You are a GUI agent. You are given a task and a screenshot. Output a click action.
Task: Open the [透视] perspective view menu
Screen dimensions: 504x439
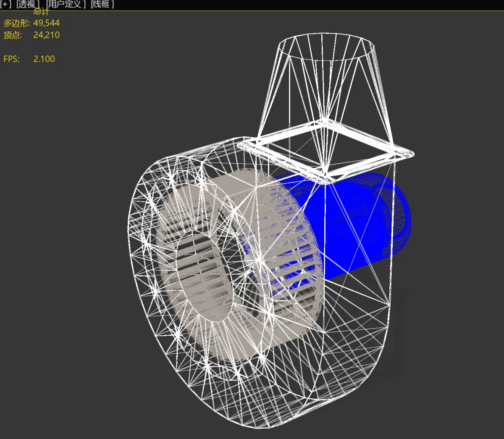[27, 4]
